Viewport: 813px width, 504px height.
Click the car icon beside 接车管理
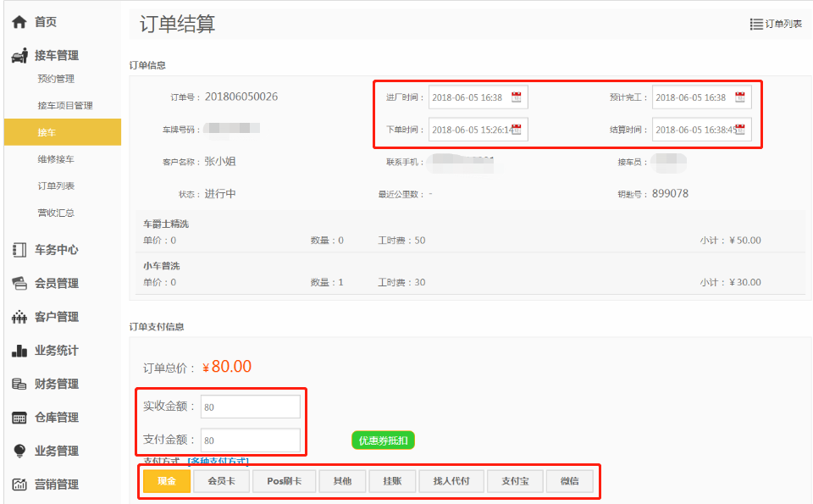tap(19, 56)
